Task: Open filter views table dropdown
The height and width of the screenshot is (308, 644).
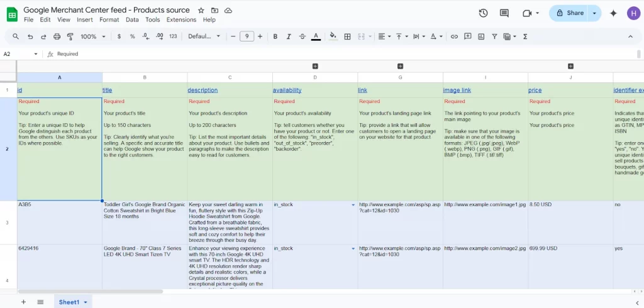Action: pos(509,36)
